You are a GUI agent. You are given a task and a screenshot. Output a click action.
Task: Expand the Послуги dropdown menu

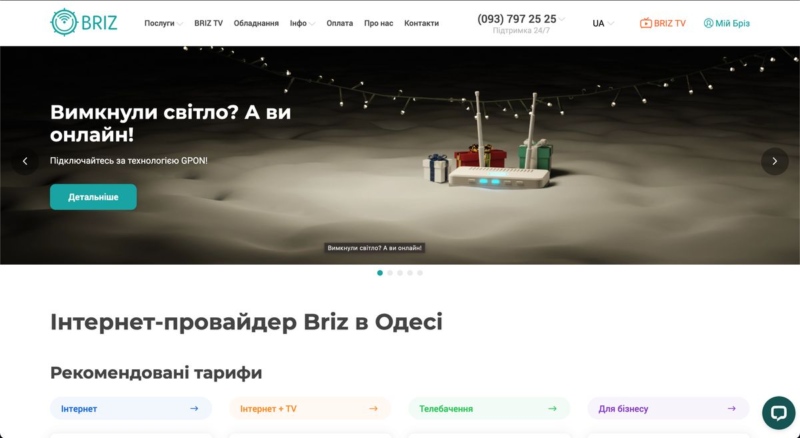[x=163, y=23]
